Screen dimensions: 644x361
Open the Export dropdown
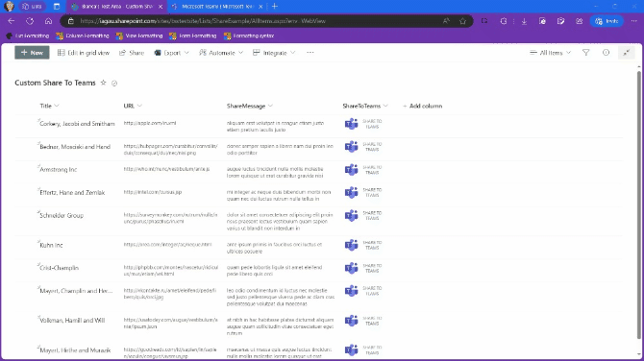pos(172,53)
